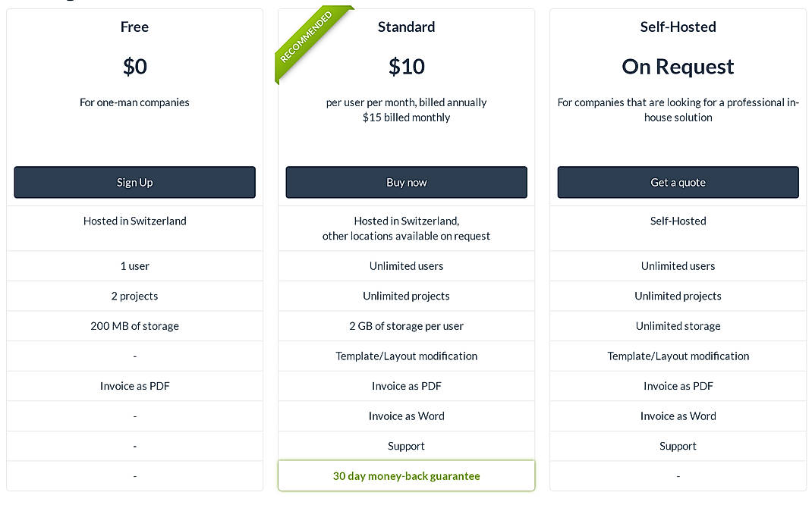Click the Self-Hosted plan heading
This screenshot has width=812, height=505.
[x=678, y=27]
